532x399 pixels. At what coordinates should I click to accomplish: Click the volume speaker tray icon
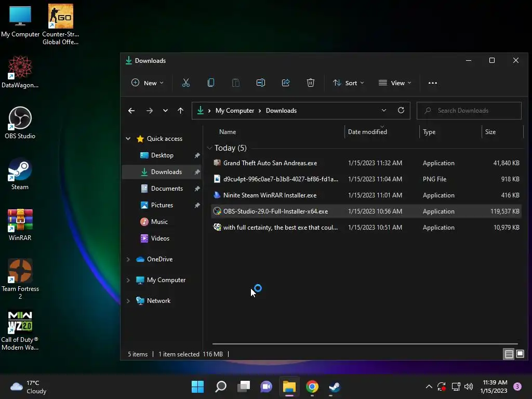pyautogui.click(x=469, y=387)
